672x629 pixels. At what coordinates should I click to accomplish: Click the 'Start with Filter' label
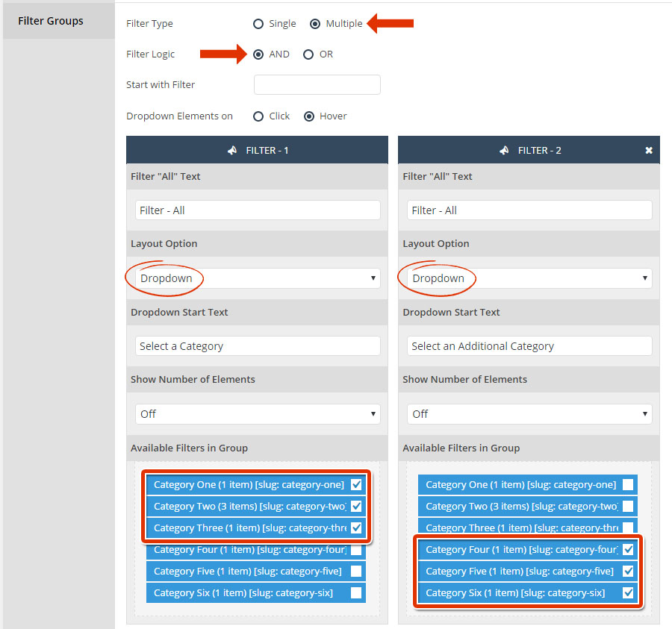(x=161, y=85)
